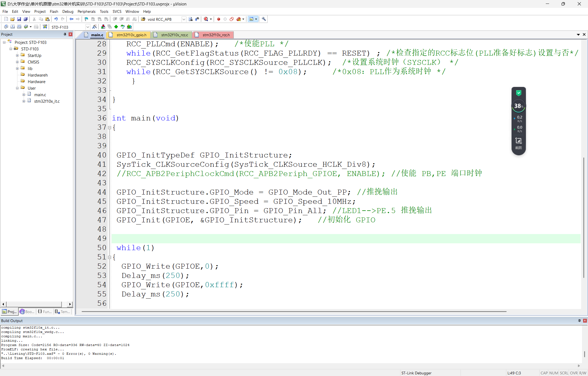Open the Configuration wrench icon
The image size is (588, 376).
click(264, 19)
